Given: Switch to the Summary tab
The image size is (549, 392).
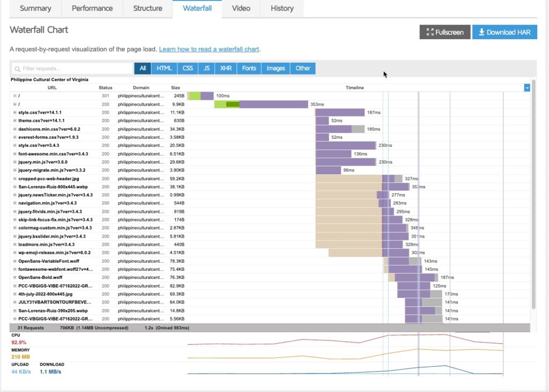Looking at the screenshot, I should [x=35, y=9].
